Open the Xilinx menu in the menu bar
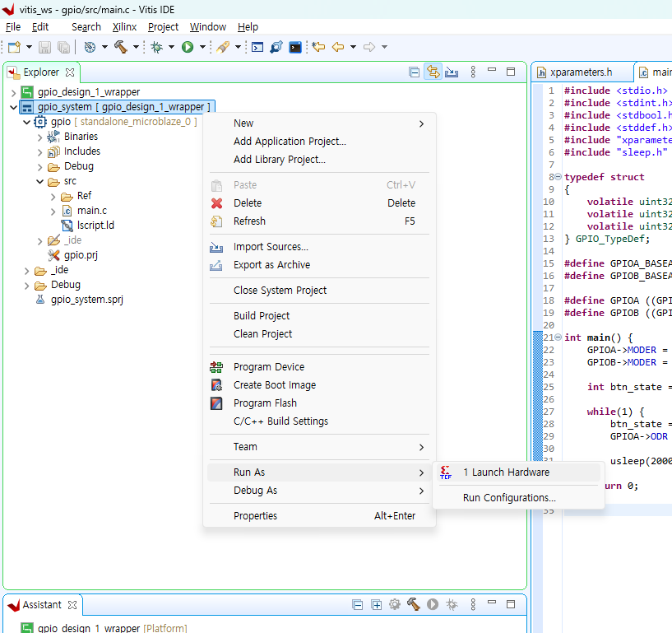This screenshot has height=633, width=672. coord(124,27)
